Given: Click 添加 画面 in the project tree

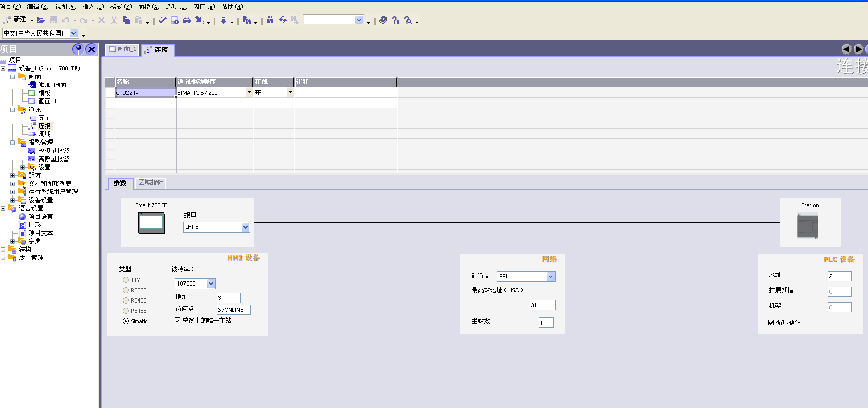Looking at the screenshot, I should point(52,84).
